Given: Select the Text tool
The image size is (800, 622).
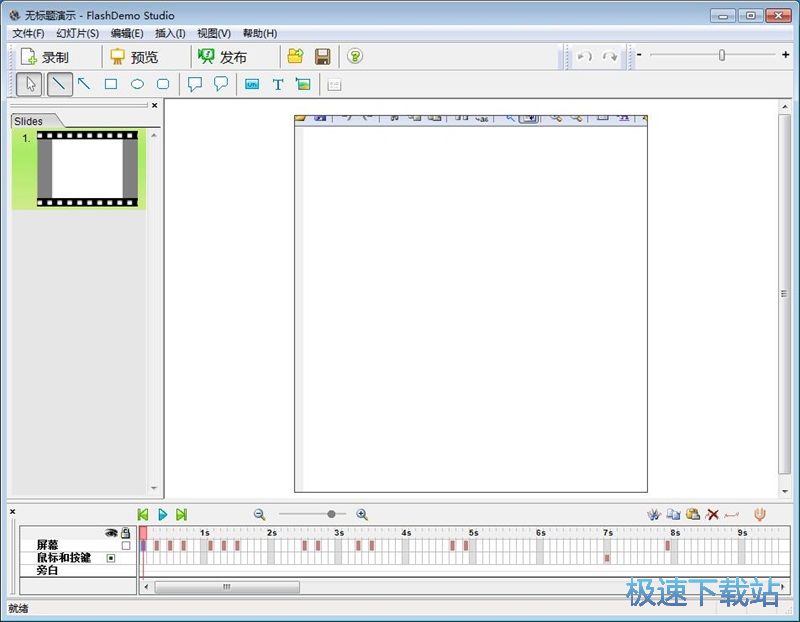Looking at the screenshot, I should 278,85.
